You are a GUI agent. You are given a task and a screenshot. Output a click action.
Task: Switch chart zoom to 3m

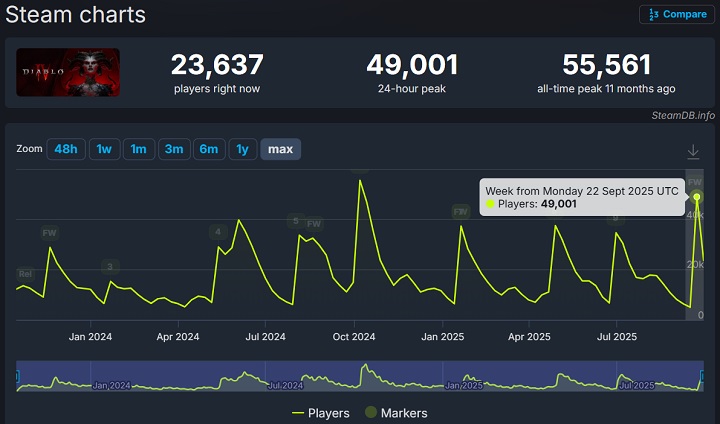tap(174, 149)
